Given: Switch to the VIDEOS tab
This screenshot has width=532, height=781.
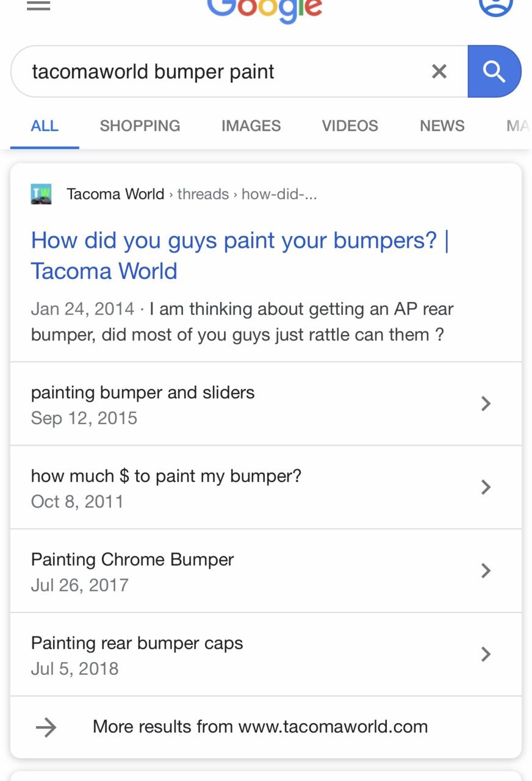Looking at the screenshot, I should pyautogui.click(x=350, y=126).
